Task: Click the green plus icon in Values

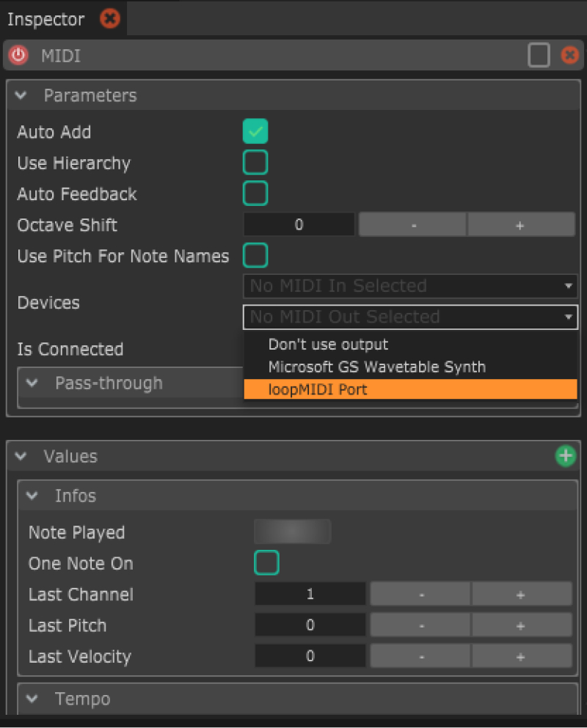Action: coord(565,457)
